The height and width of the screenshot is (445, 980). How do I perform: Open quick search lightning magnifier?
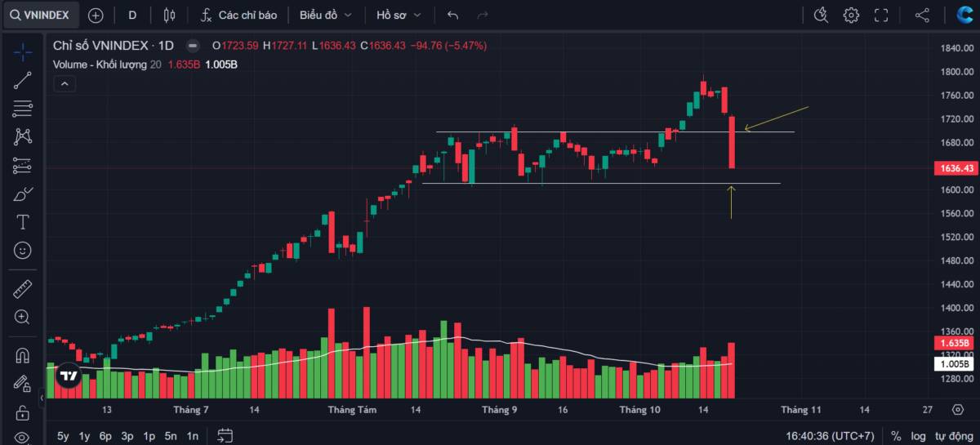pos(822,15)
